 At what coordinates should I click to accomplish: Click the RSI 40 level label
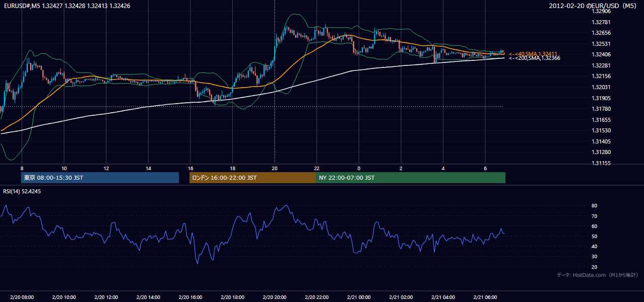coord(594,246)
